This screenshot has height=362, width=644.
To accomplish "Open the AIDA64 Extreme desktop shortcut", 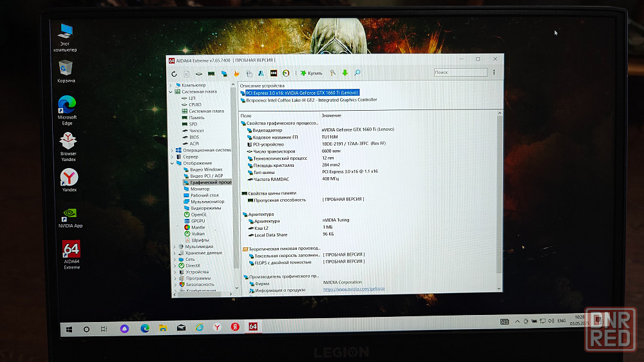I will pyautogui.click(x=71, y=255).
